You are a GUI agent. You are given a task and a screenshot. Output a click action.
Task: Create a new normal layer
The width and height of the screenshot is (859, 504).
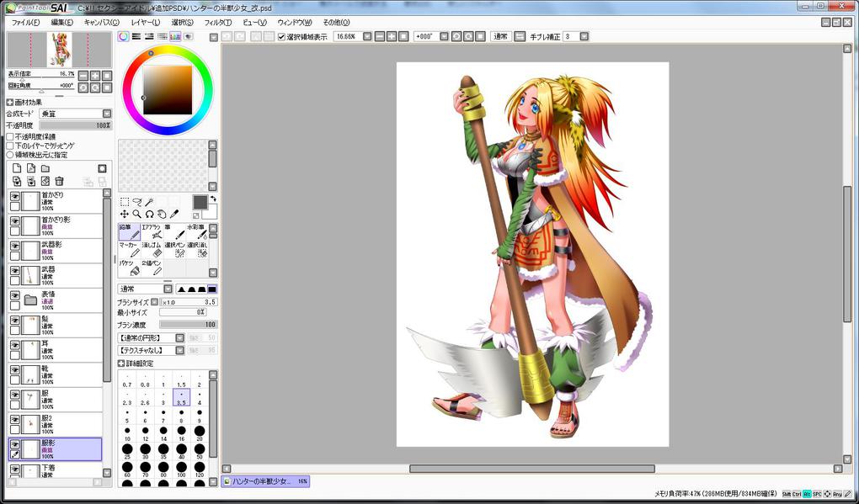(17, 168)
